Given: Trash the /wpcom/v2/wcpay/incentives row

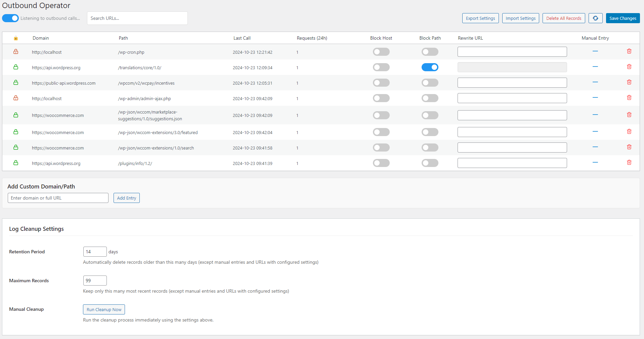Looking at the screenshot, I should [x=629, y=82].
